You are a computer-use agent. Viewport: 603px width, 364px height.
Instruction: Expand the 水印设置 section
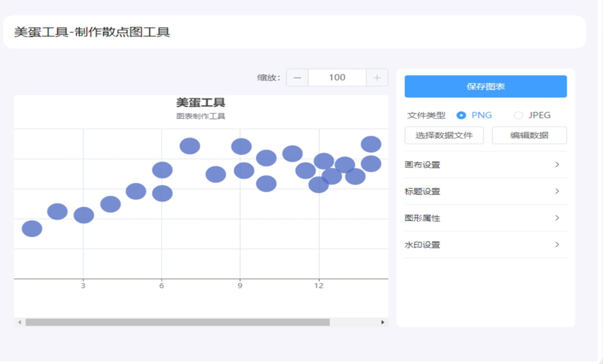pos(486,245)
